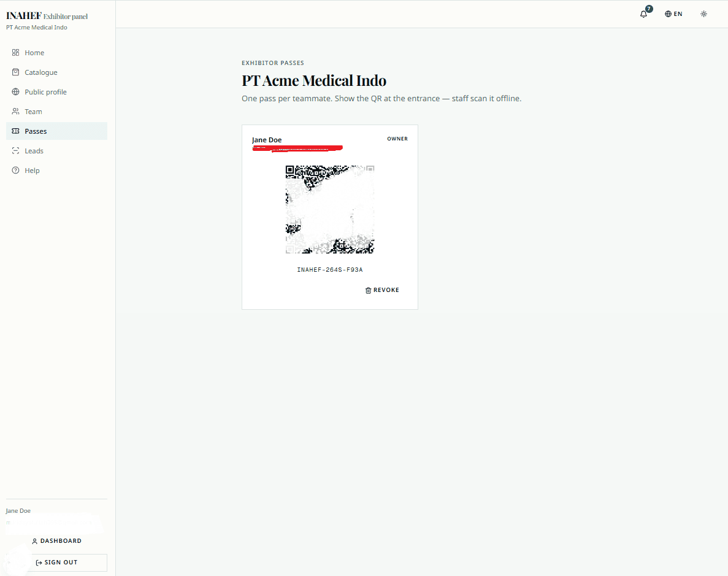Click the Team people icon
This screenshot has width=728, height=576.
tap(15, 112)
